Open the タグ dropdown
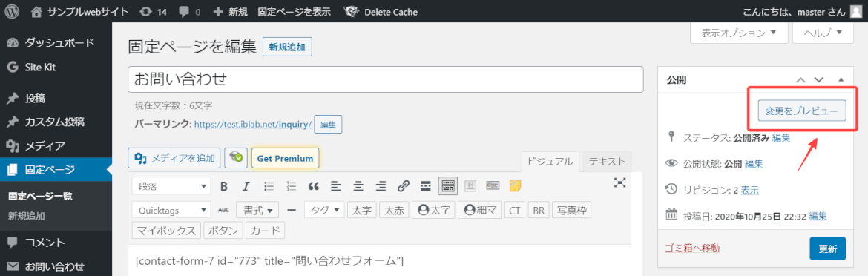868x276 pixels. click(x=324, y=210)
